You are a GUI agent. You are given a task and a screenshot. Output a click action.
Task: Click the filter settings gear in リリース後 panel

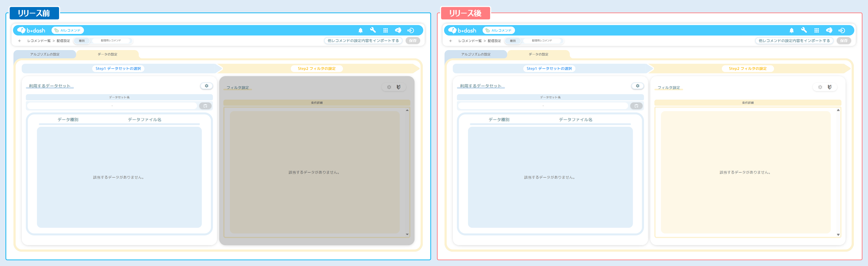point(820,87)
